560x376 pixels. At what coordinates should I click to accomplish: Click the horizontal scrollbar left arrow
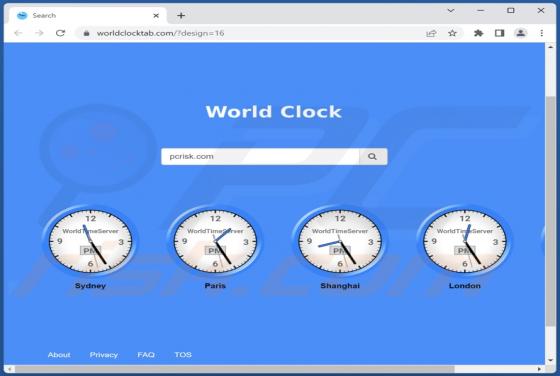[x=9, y=369]
